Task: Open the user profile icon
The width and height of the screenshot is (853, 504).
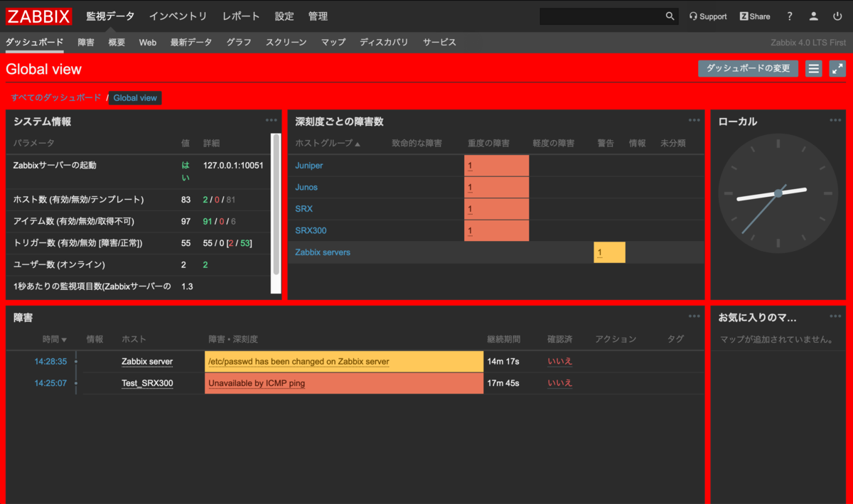Action: pyautogui.click(x=813, y=16)
